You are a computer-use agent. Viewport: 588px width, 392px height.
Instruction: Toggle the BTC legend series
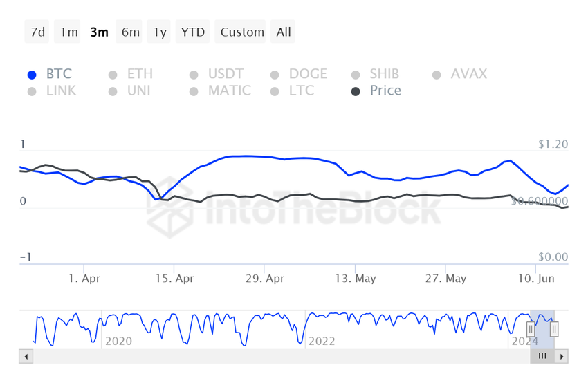pos(50,74)
